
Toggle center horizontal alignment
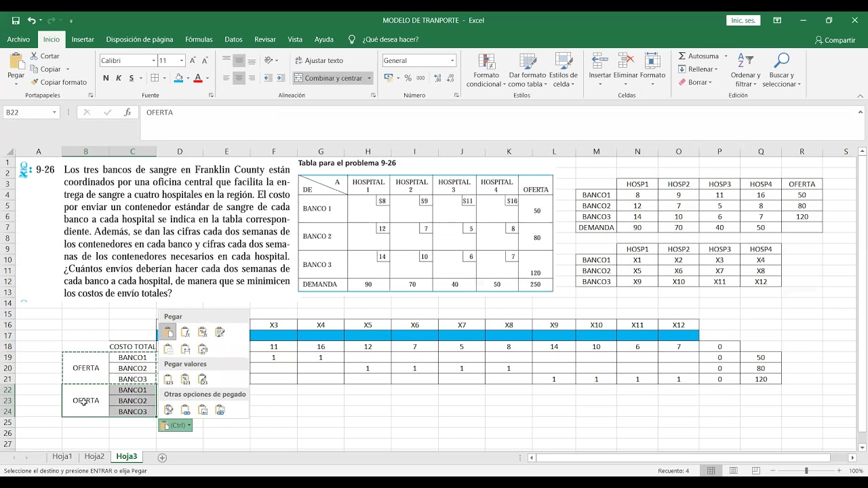(239, 78)
